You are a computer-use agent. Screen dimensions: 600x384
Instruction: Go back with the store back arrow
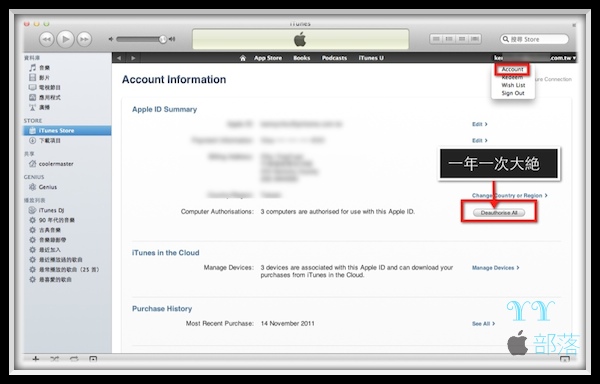pyautogui.click(x=119, y=58)
